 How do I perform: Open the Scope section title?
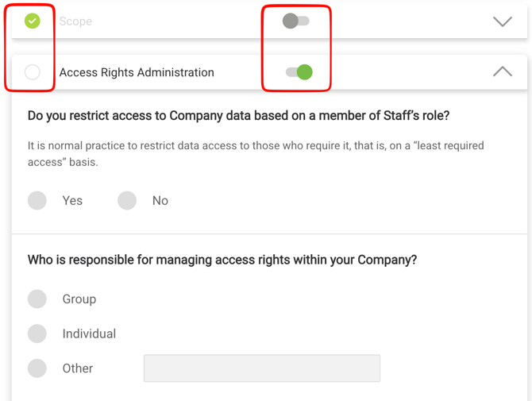pos(75,21)
